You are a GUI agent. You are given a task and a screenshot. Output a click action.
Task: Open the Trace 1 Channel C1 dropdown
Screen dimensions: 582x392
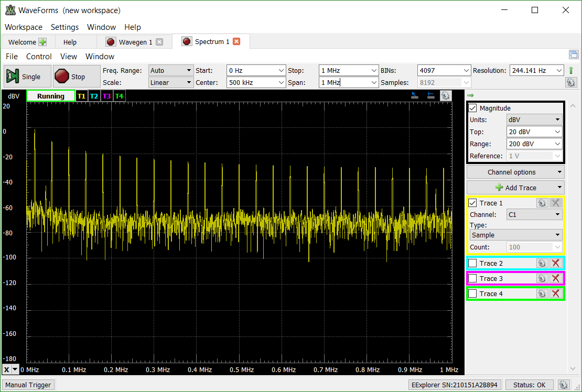[x=534, y=214]
